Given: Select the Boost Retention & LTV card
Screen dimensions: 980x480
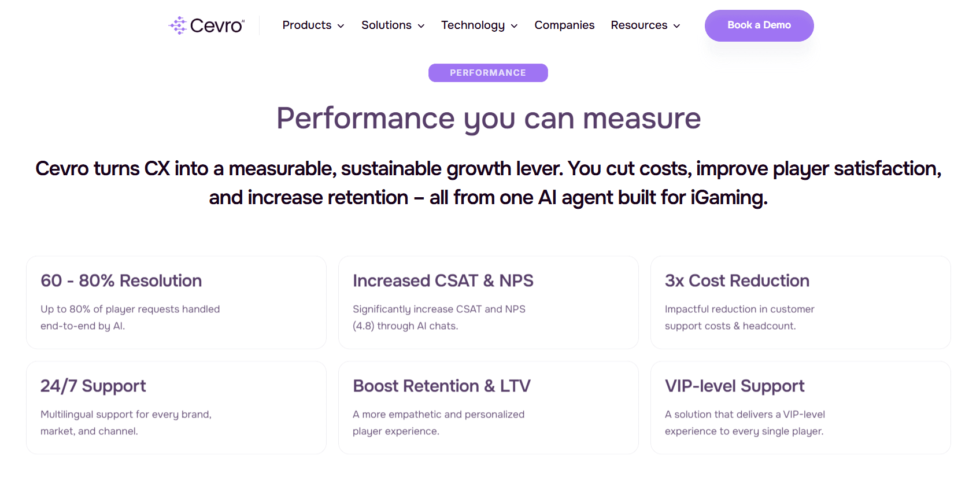Looking at the screenshot, I should pos(489,408).
